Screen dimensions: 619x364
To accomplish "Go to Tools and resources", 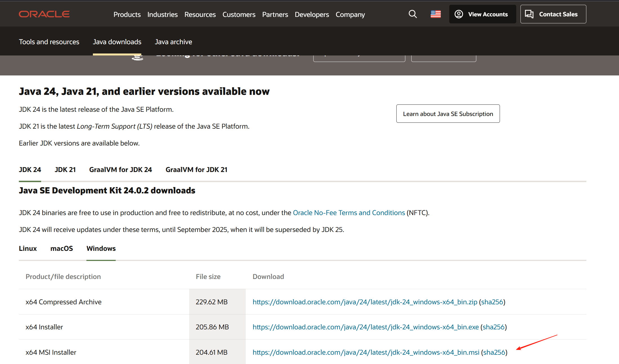I will 49,42.
